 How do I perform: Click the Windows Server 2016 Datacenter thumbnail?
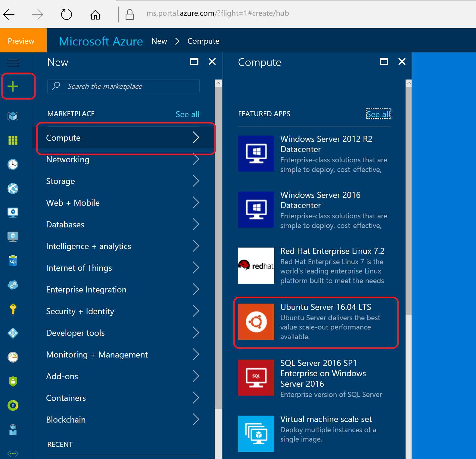256,210
